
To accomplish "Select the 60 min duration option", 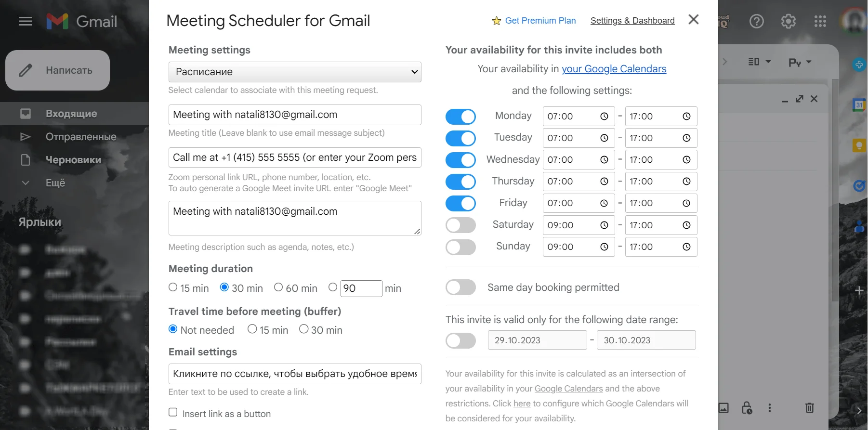I will click(278, 287).
